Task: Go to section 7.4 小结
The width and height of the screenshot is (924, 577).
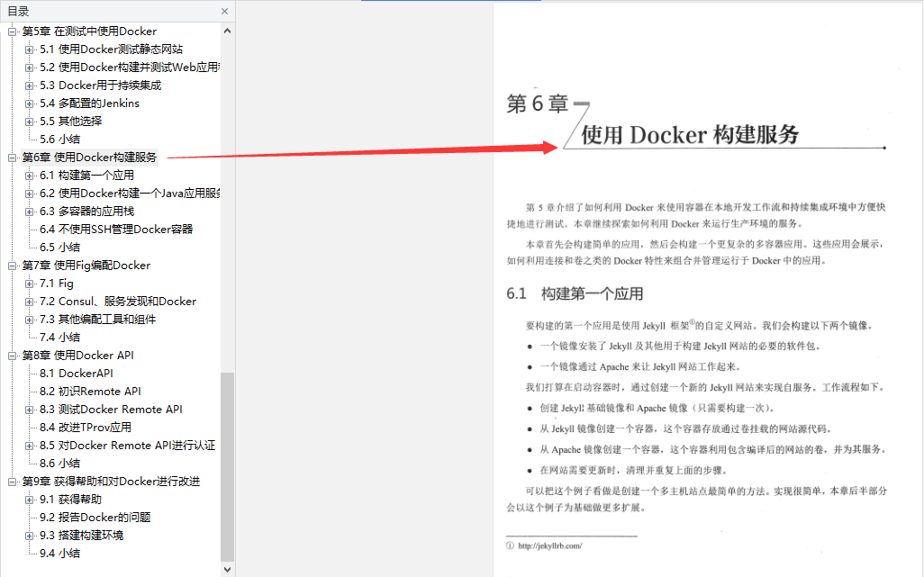Action: (x=59, y=338)
